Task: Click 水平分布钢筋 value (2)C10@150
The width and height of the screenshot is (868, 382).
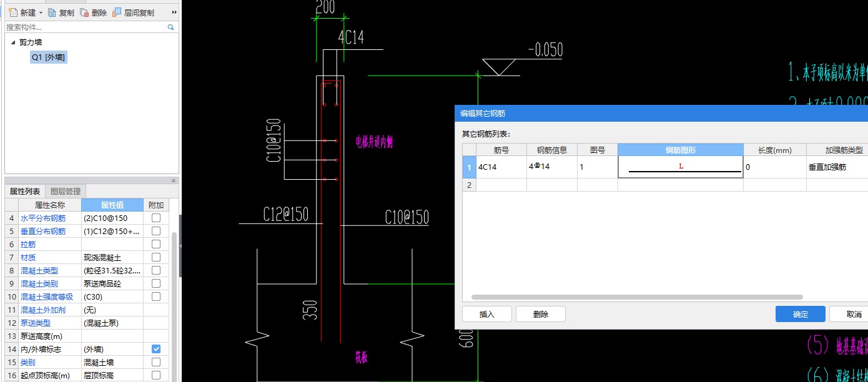Action: [112, 218]
